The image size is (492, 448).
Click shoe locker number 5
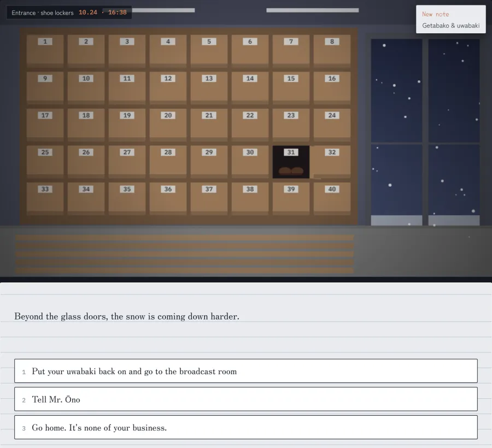209,51
